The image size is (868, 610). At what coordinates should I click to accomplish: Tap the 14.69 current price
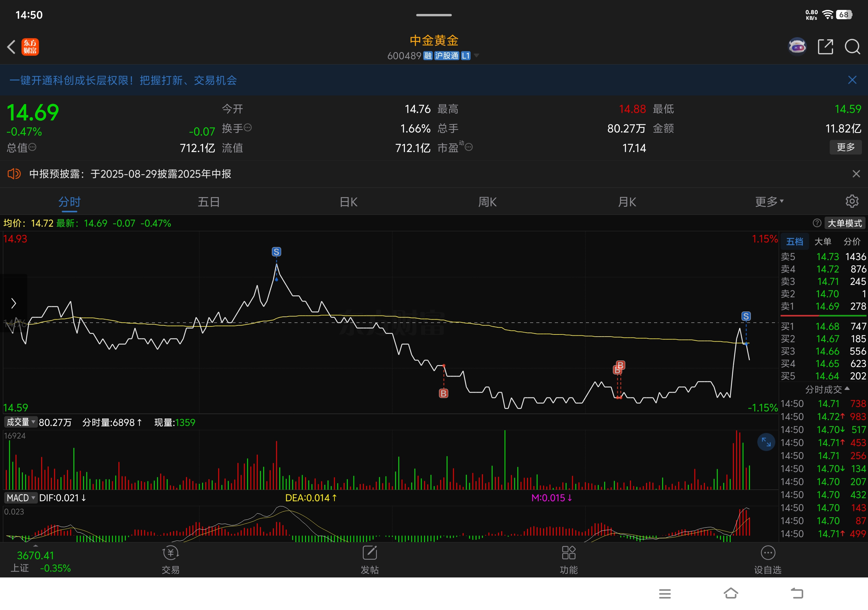(x=33, y=112)
